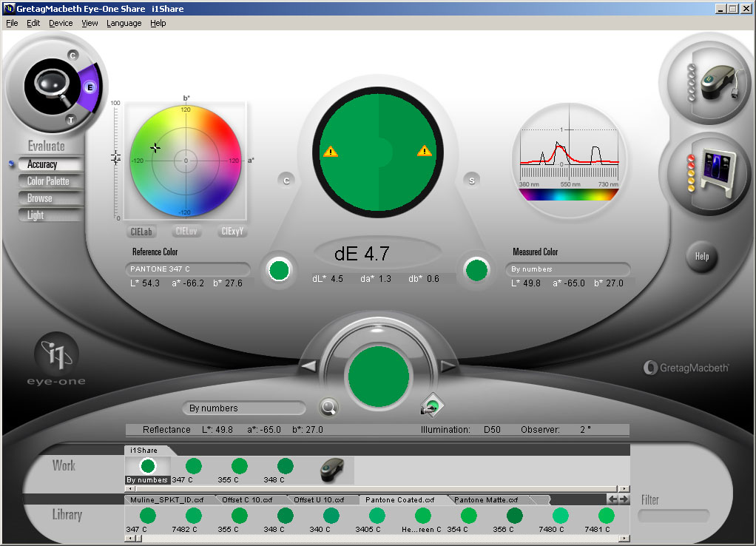This screenshot has width=756, height=546.
Task: Click the right warning triangle on the comparison circle
Action: [425, 151]
